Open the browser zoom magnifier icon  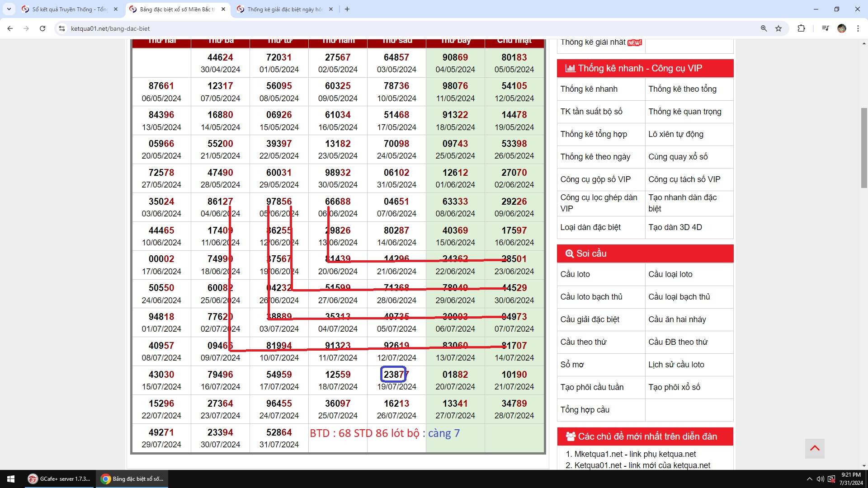764,28
